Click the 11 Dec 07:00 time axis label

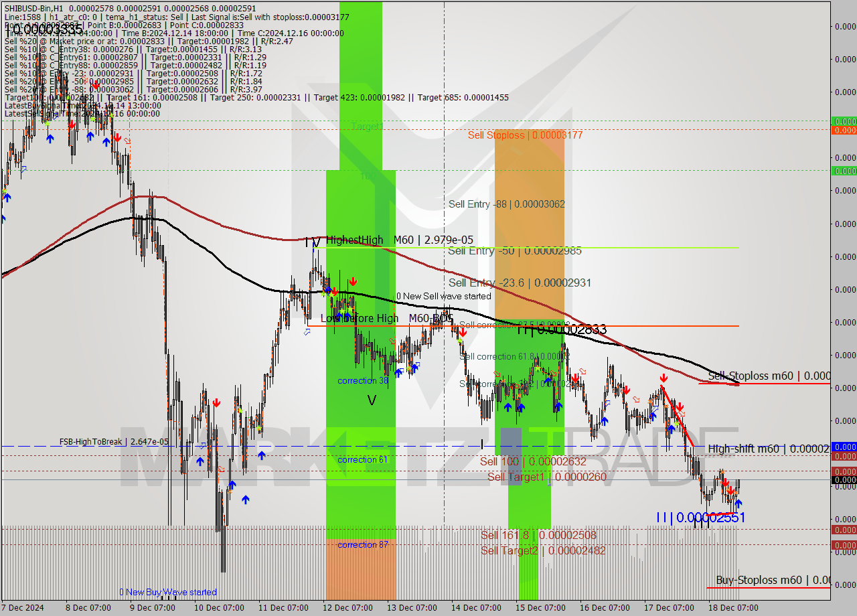281,608
